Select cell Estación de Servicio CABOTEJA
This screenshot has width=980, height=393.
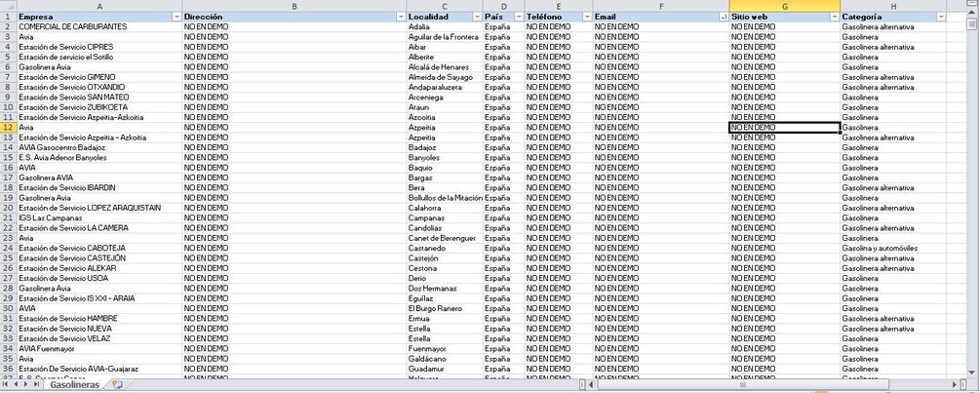99,248
